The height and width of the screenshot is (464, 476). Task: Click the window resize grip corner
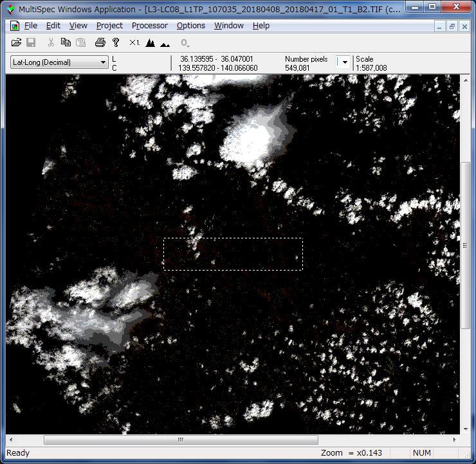pos(468,455)
